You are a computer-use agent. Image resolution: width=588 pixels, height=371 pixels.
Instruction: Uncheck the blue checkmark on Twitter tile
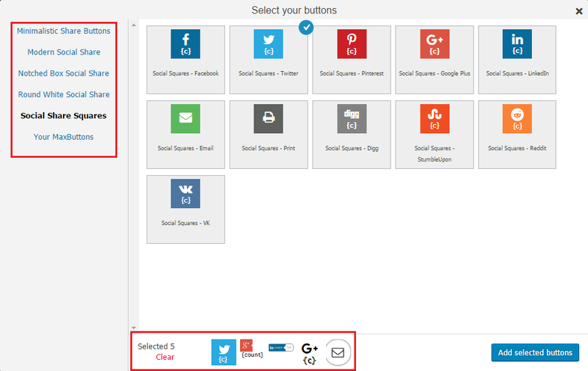pos(306,28)
